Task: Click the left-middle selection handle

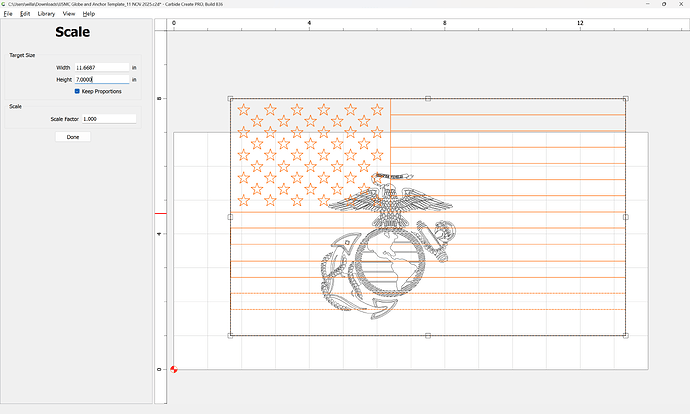Action: [x=231, y=217]
